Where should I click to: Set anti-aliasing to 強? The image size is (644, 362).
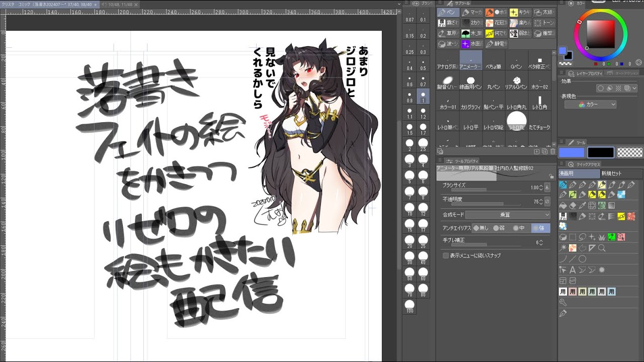[540, 228]
